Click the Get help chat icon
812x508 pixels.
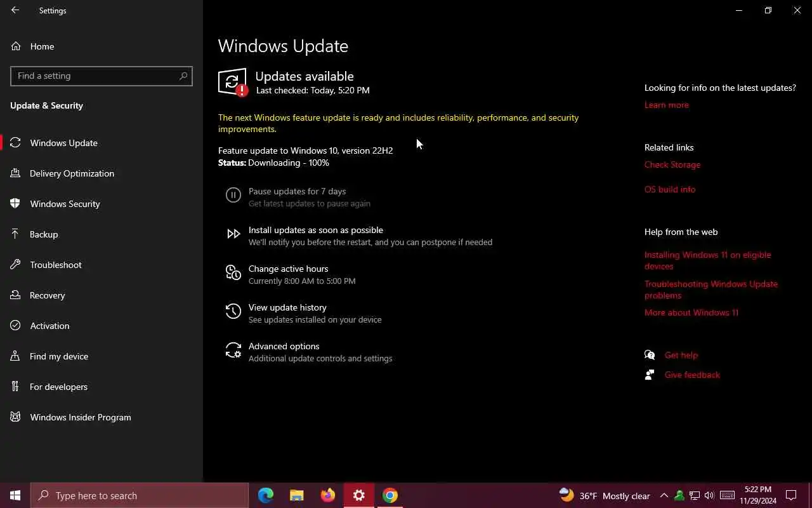click(650, 355)
